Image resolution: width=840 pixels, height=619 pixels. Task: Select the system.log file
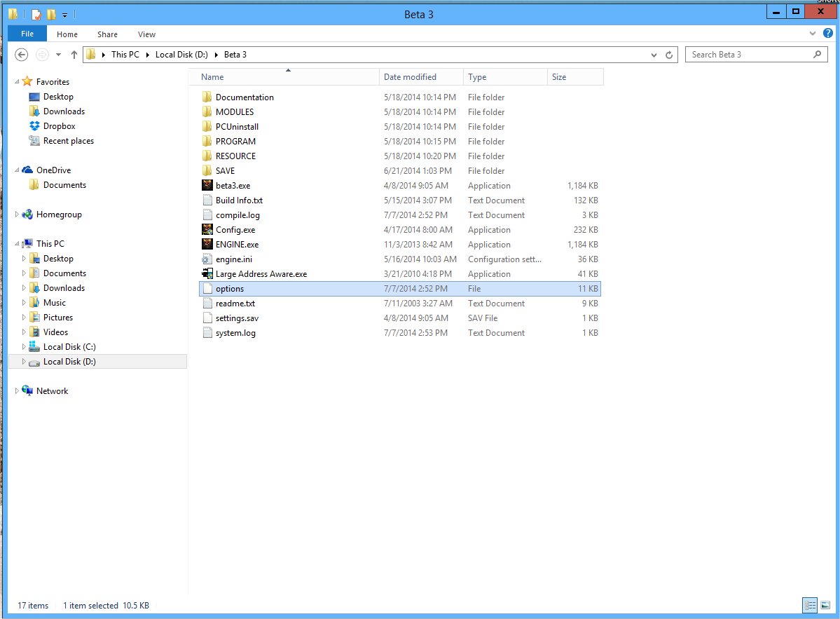[x=399, y=333]
